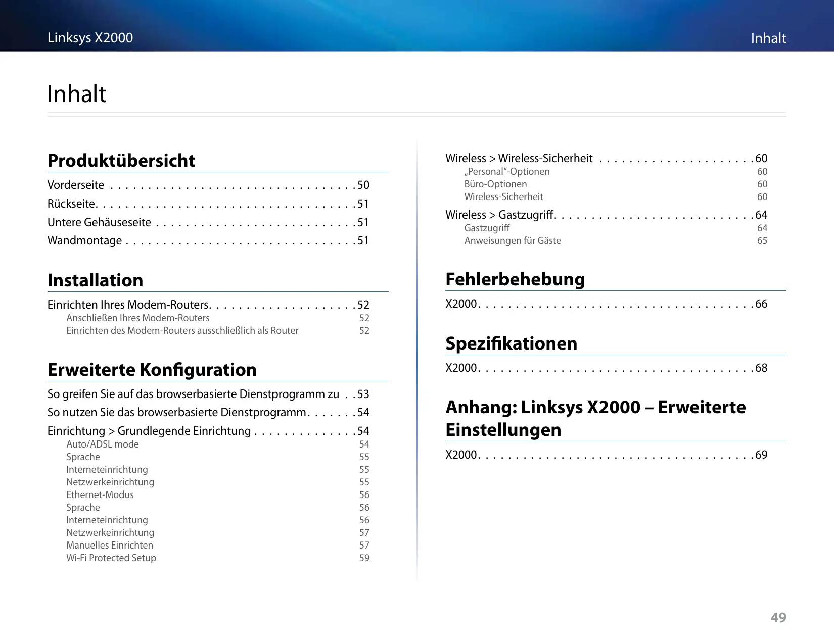Open the Untere Gehäuseseite entry
The width and height of the screenshot is (834, 644).
coord(99,222)
